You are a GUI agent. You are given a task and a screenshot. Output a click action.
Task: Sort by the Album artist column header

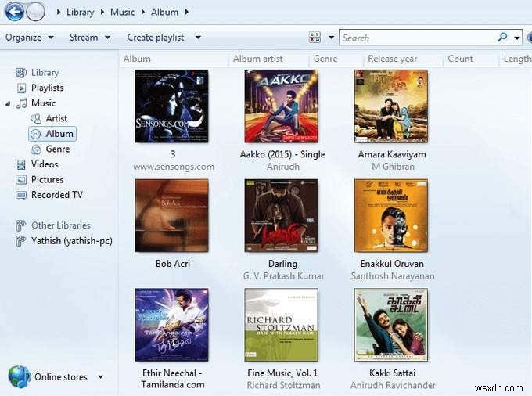(x=269, y=59)
